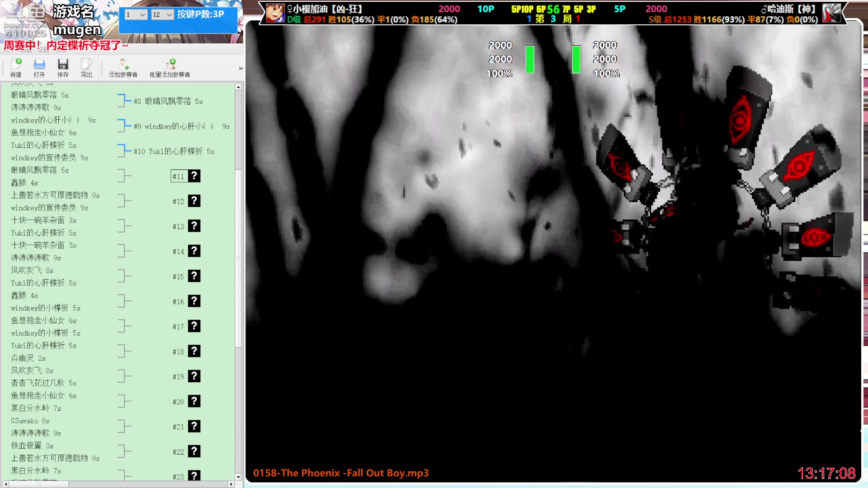The image size is (868, 488).
Task: Click the bracket panel scroll-down arrow
Action: pos(238,477)
